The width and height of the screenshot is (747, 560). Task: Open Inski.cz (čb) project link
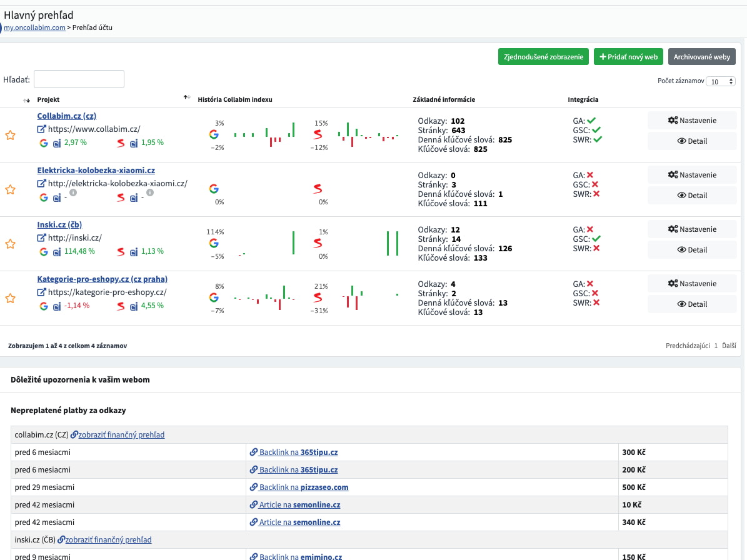[x=59, y=224]
